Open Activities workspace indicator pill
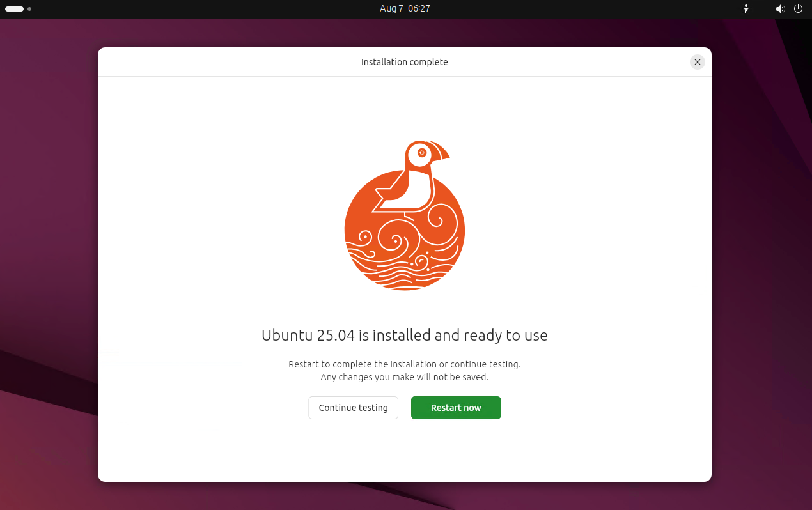Viewport: 812px width, 510px height. (15, 9)
